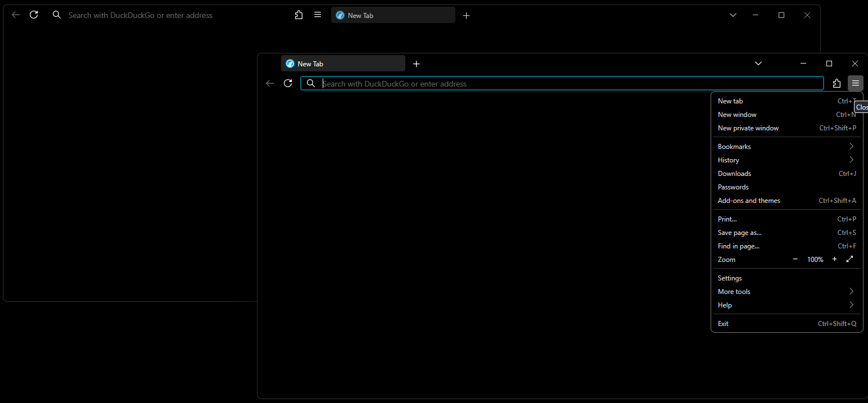
Task: Open the hamburger application menu
Action: (x=855, y=83)
